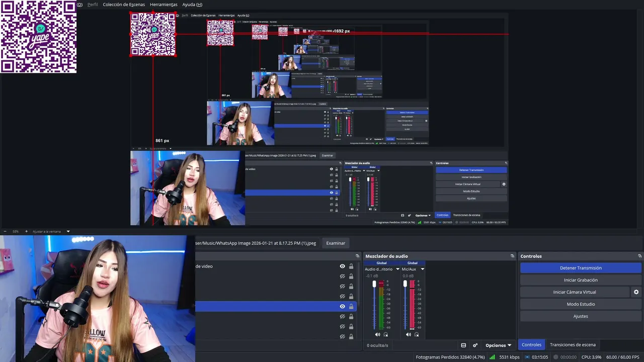Open the Mic/Aux channel dropdown arrow
Image resolution: width=644 pixels, height=362 pixels.
coord(422,269)
